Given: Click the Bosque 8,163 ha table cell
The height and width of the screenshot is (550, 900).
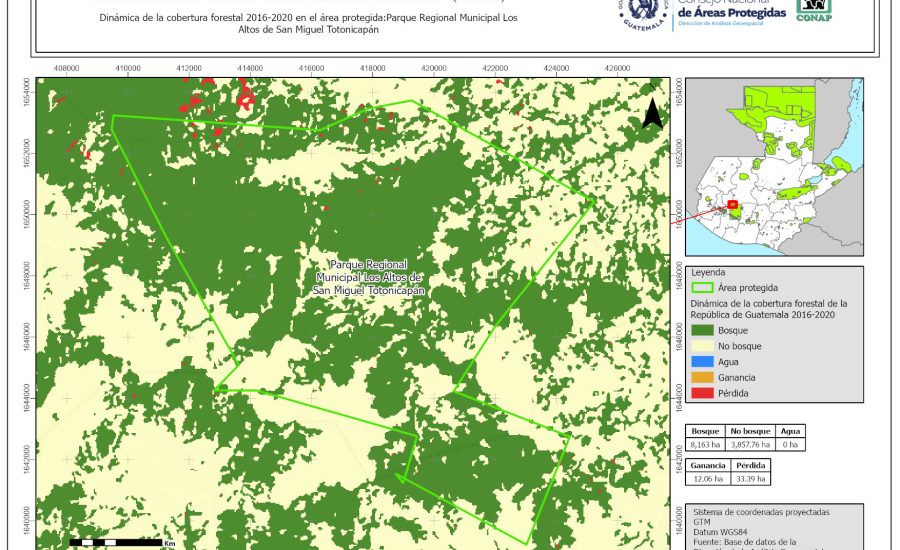Looking at the screenshot, I should tap(705, 444).
